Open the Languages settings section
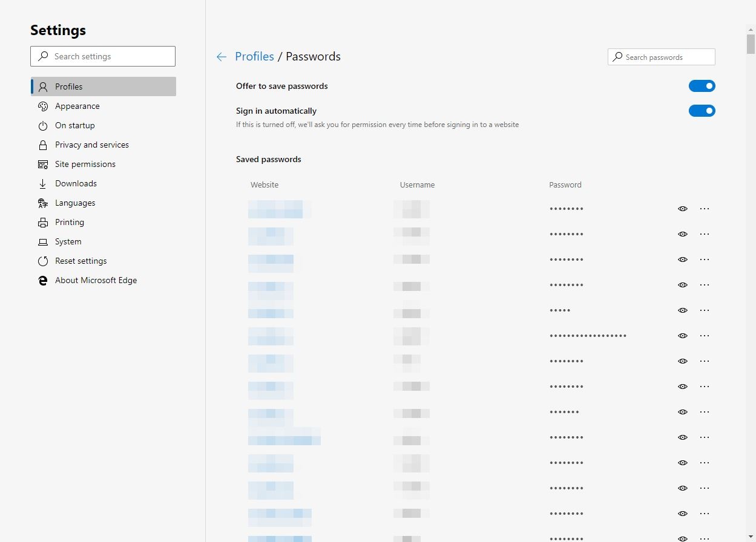756x542 pixels. [x=103, y=203]
